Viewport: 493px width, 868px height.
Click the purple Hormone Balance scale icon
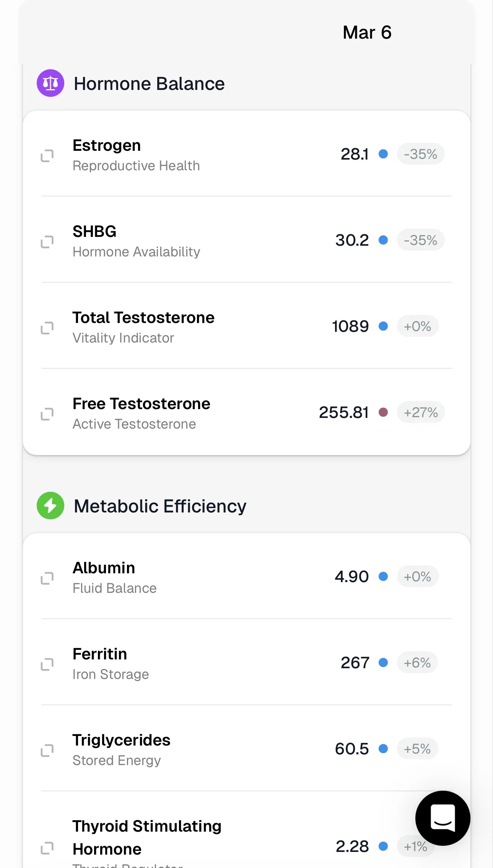[x=50, y=83]
